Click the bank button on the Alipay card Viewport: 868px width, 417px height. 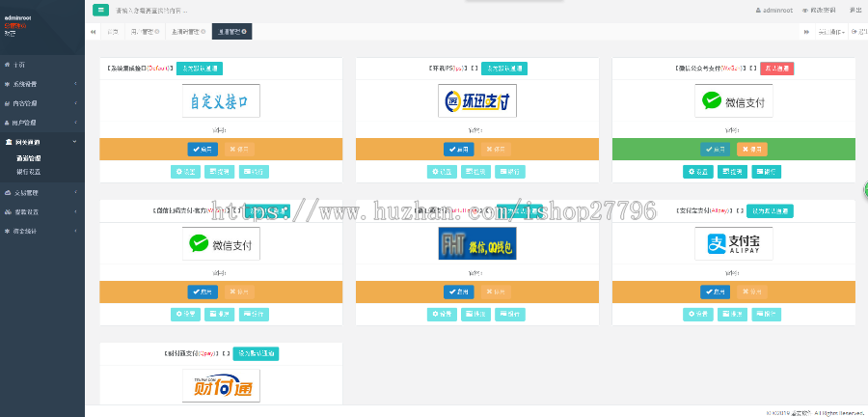pos(766,315)
